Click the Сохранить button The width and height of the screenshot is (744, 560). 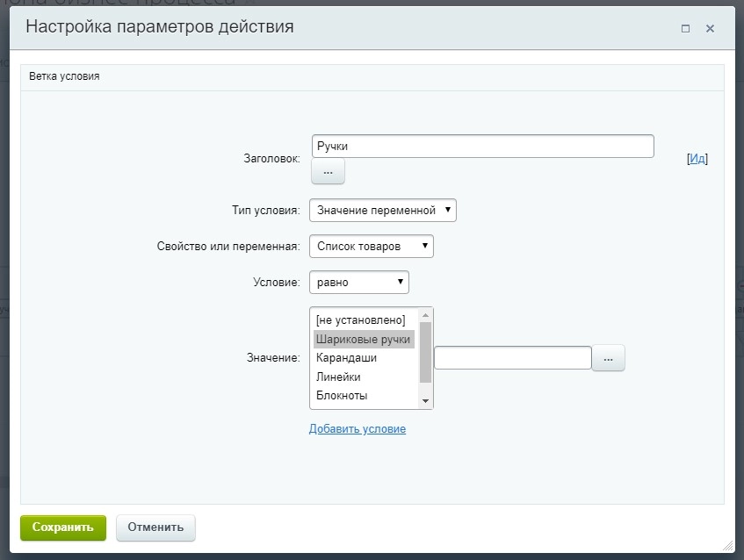click(x=62, y=528)
